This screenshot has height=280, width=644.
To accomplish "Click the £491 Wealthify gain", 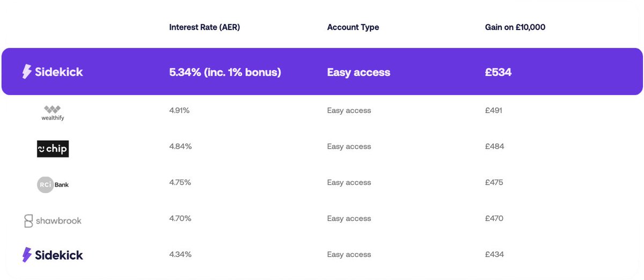I will tap(494, 110).
